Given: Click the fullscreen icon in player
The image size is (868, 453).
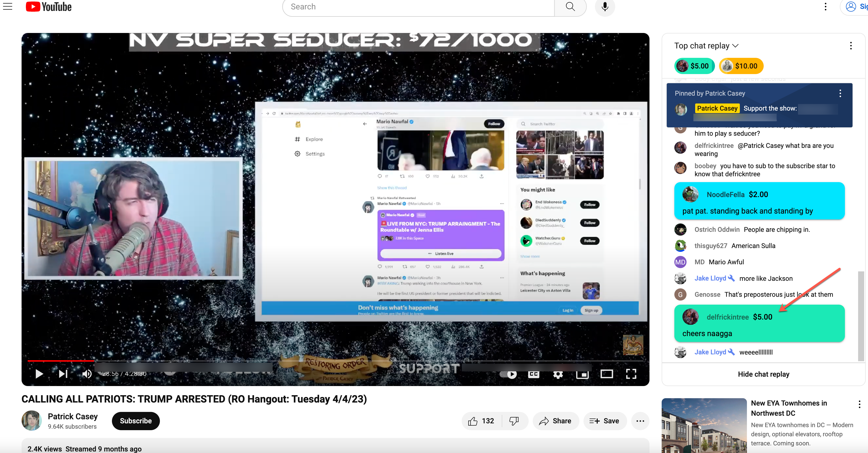Looking at the screenshot, I should (x=631, y=374).
